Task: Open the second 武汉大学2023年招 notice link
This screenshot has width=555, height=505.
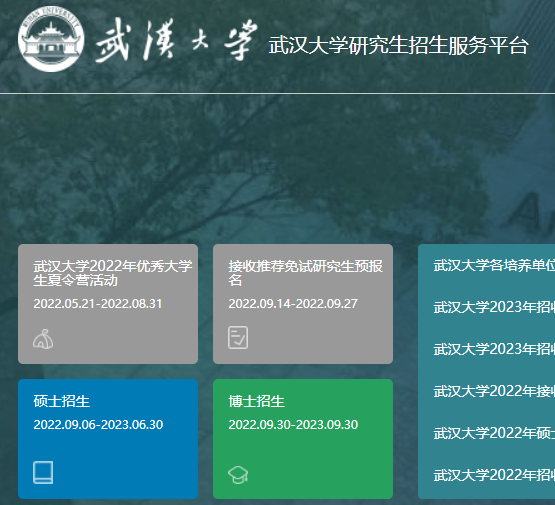Action: click(x=494, y=349)
